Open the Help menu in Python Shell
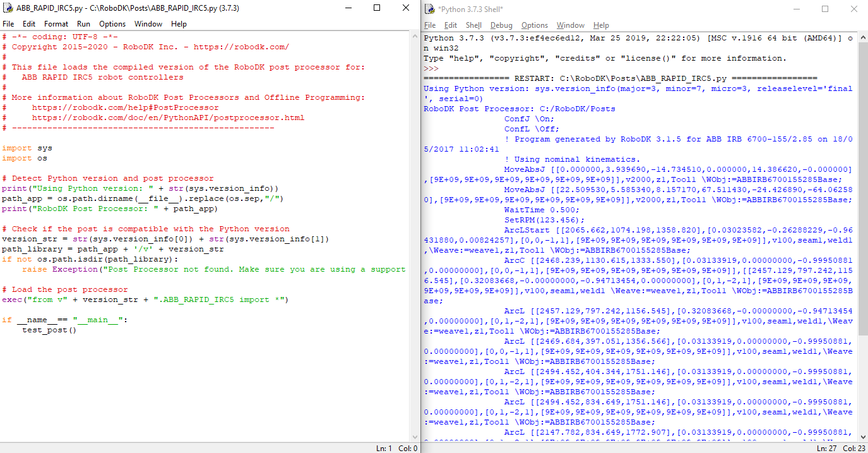The image size is (868, 453). (601, 25)
